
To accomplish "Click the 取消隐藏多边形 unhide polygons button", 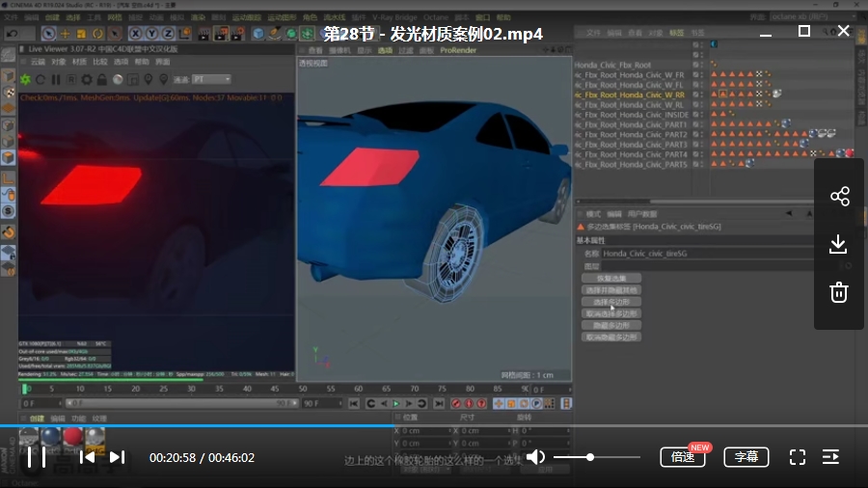I will (x=611, y=337).
